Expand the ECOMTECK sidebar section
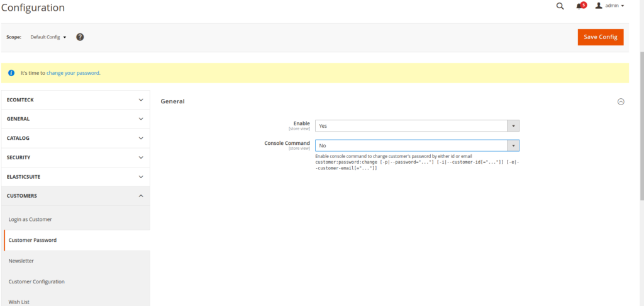This screenshot has height=306, width=644. (x=76, y=99)
